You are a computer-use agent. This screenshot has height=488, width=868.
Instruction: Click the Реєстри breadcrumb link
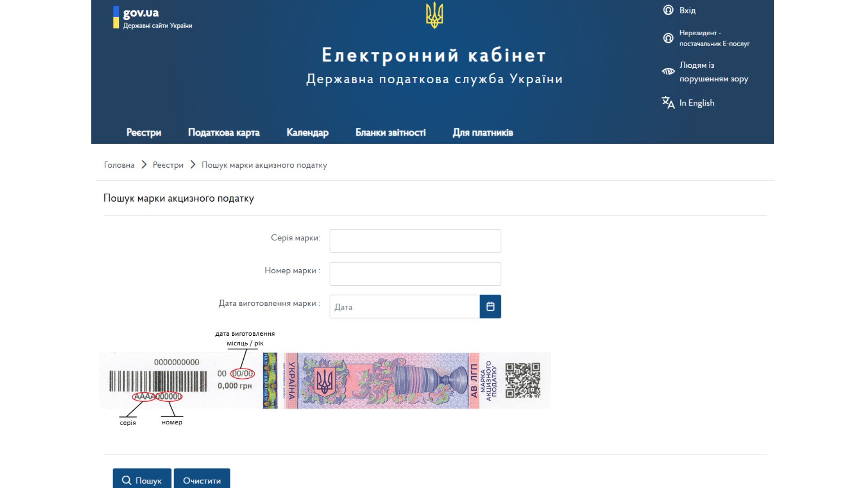tap(168, 165)
